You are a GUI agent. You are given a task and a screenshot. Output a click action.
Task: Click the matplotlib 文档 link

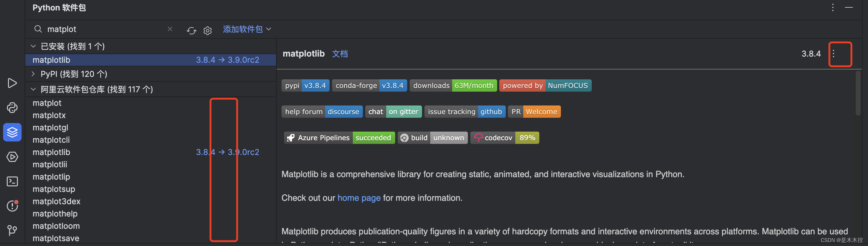click(x=340, y=54)
